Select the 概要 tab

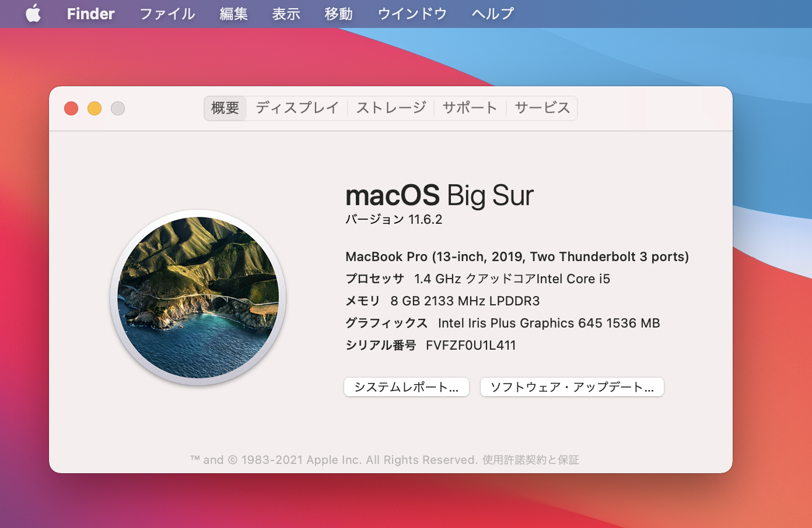click(225, 108)
